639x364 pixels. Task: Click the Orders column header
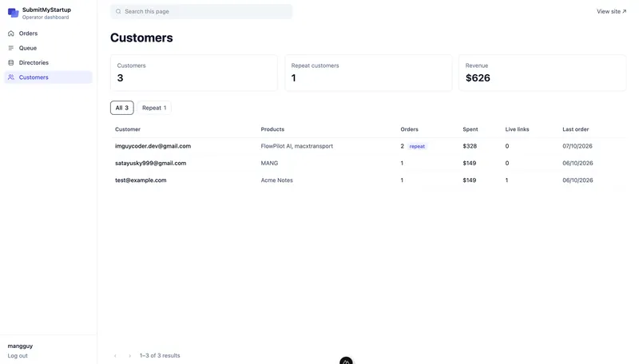[409, 129]
